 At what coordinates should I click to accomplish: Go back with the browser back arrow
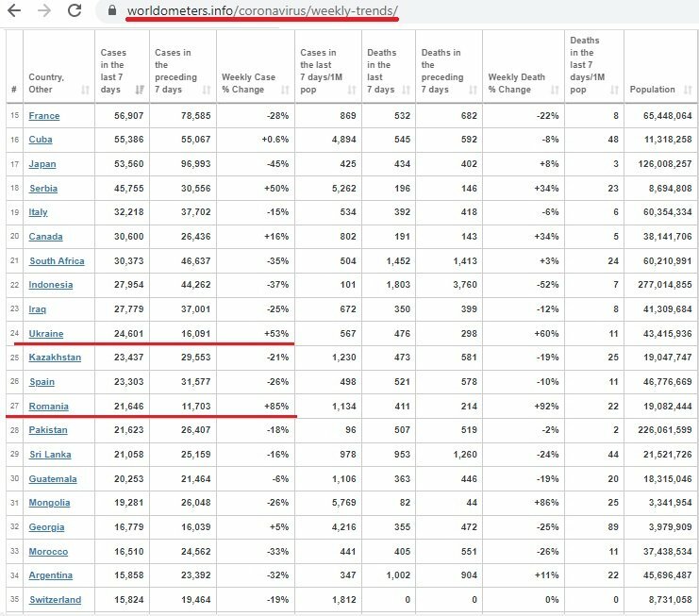tap(14, 10)
